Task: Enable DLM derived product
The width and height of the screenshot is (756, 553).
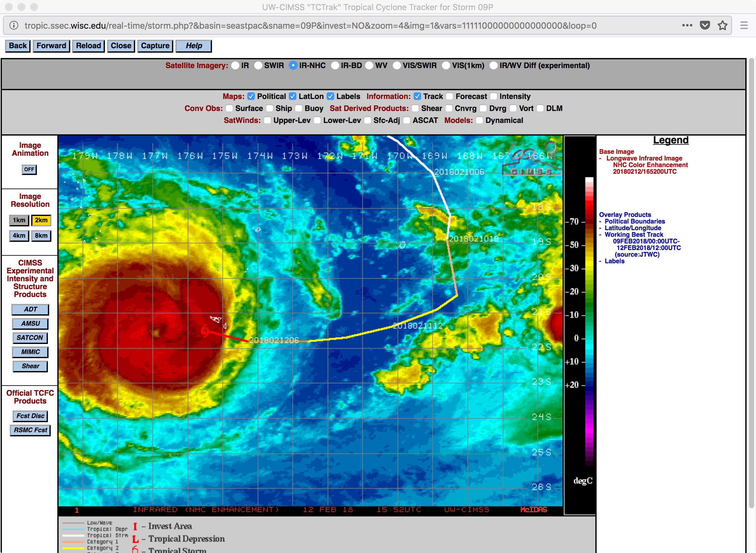Action: tap(540, 108)
